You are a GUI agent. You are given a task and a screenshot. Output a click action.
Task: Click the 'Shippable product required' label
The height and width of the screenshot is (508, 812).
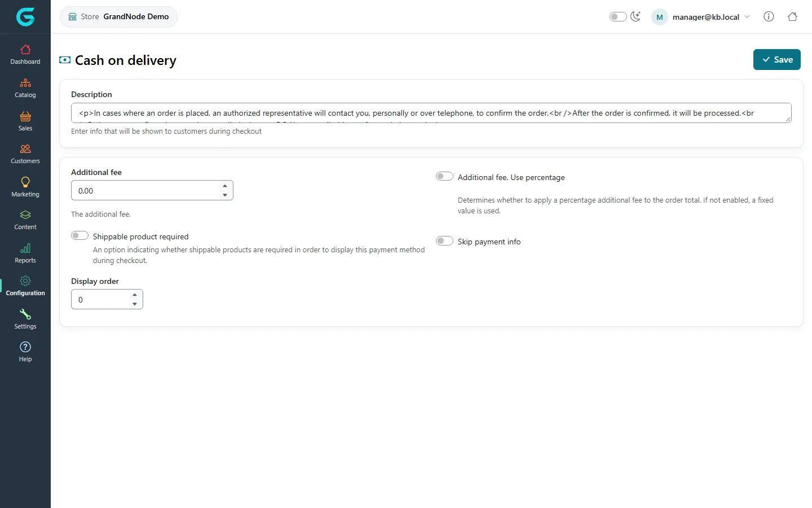140,237
